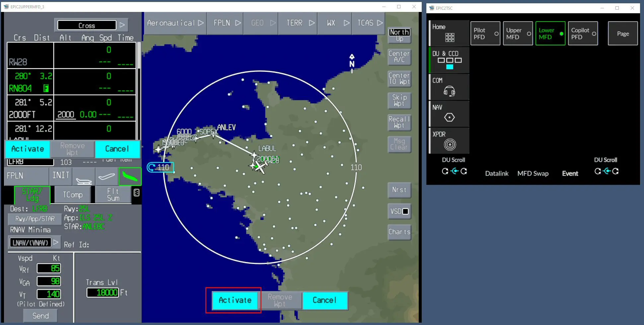Expand the TCAS menu
Image resolution: width=644 pixels, height=325 pixels.
point(368,23)
